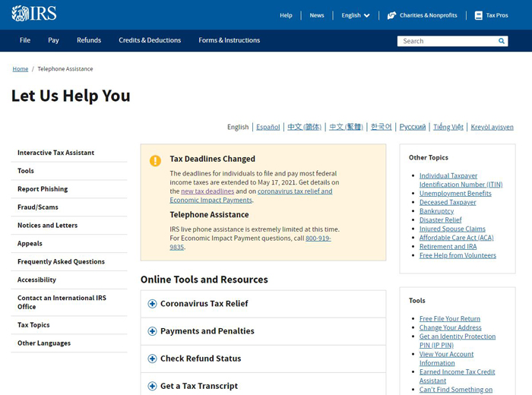Open Retirement and IRA link
The height and width of the screenshot is (395, 532).
click(x=448, y=246)
